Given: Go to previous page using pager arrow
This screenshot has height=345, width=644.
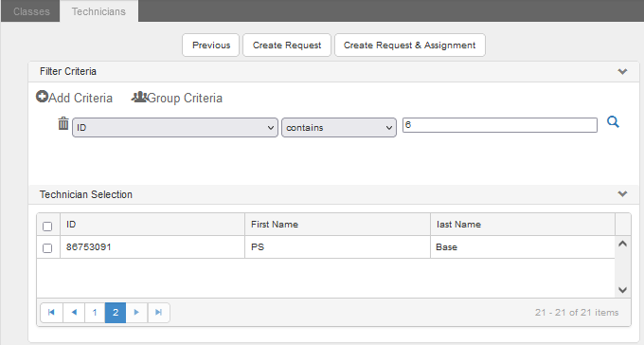Looking at the screenshot, I should pos(74,313).
